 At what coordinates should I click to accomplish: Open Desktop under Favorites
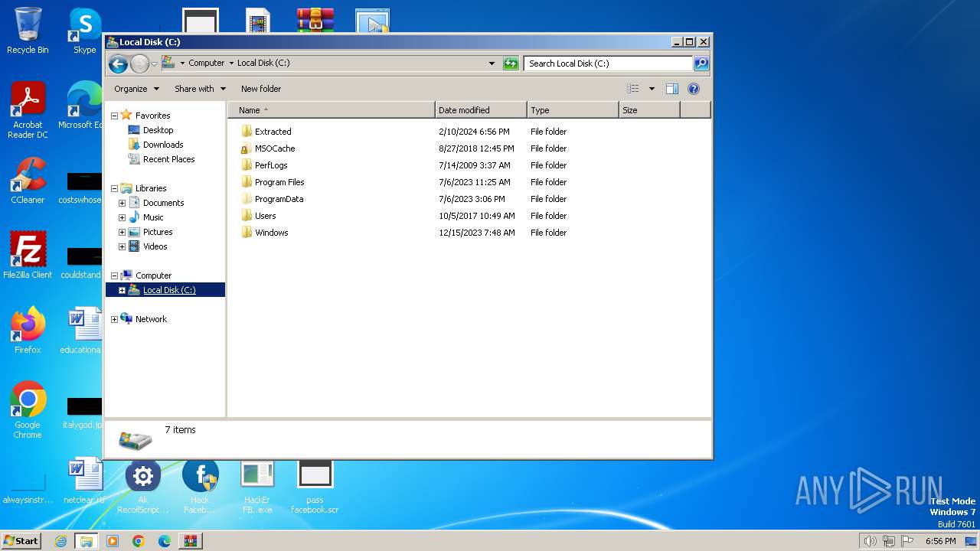tap(158, 130)
